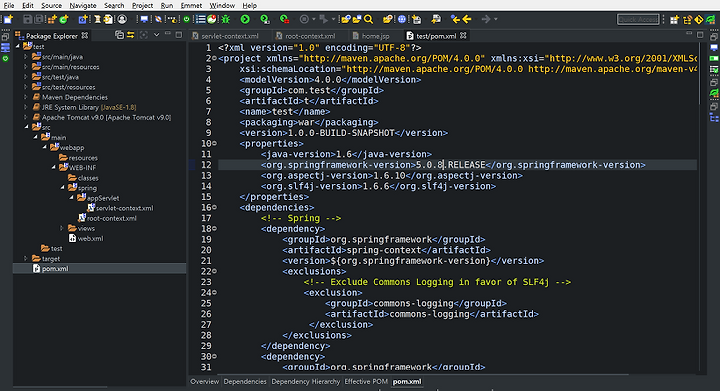Click the grayed Forward navigation arrow
The width and height of the screenshot is (720, 391).
[x=485, y=19]
